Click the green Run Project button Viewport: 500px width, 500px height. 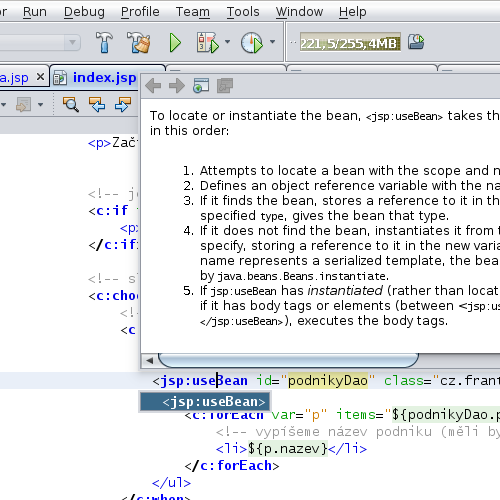[x=175, y=43]
